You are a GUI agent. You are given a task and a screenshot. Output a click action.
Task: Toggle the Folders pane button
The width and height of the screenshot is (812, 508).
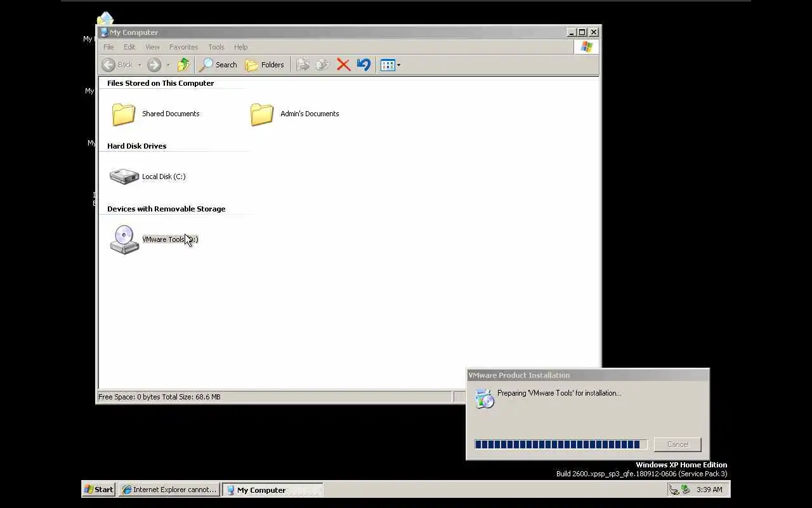point(265,65)
